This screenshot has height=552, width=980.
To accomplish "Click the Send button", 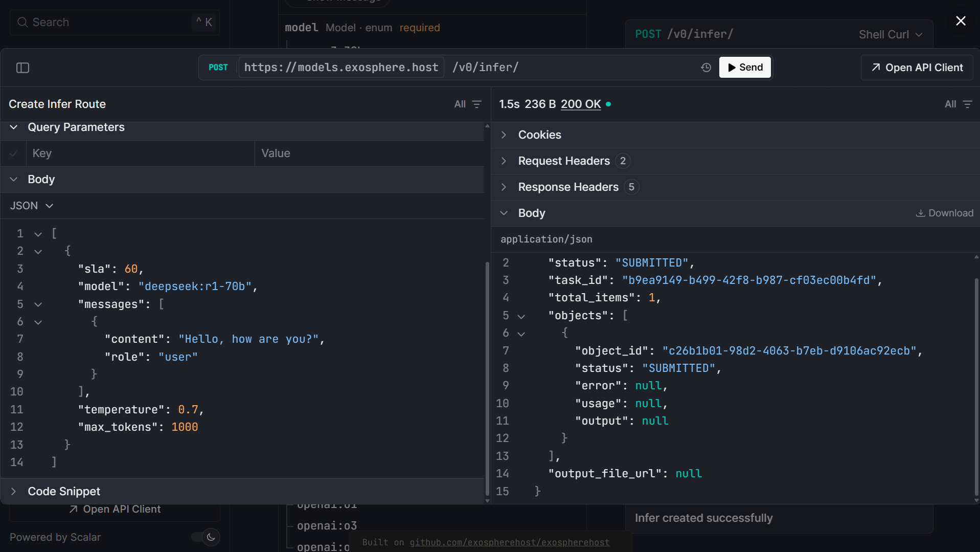I will pos(745,67).
